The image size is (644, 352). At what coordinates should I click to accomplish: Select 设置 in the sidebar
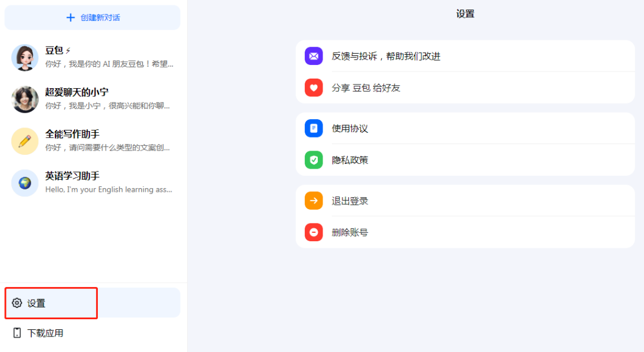[92, 303]
